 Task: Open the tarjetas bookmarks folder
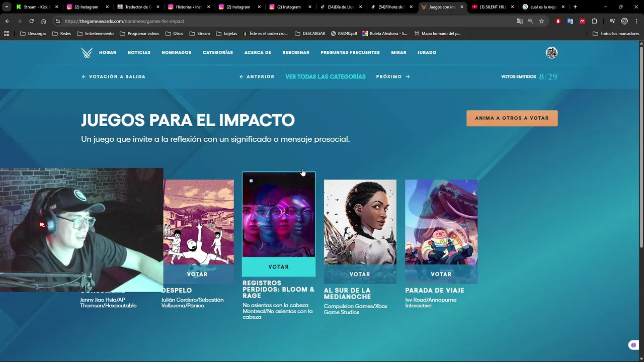(226, 34)
